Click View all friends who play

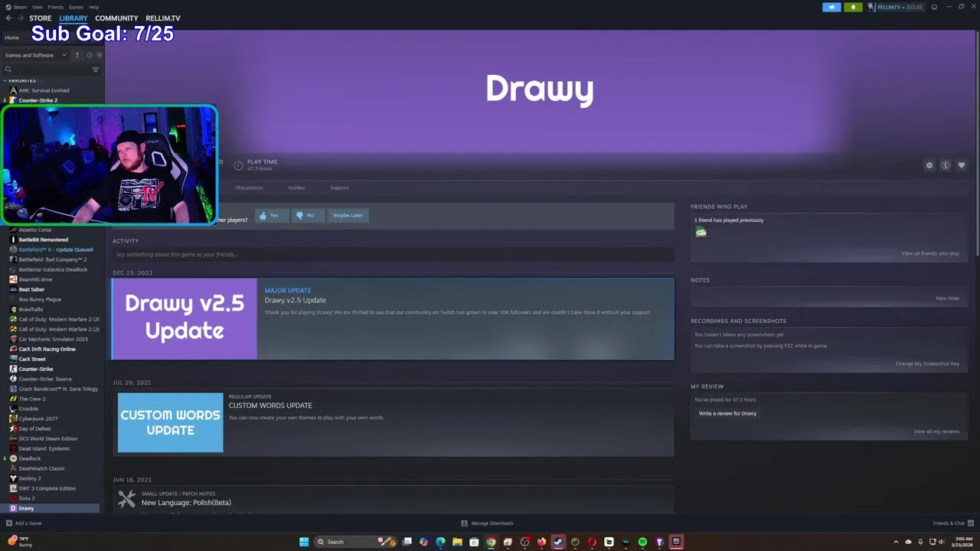pos(930,253)
